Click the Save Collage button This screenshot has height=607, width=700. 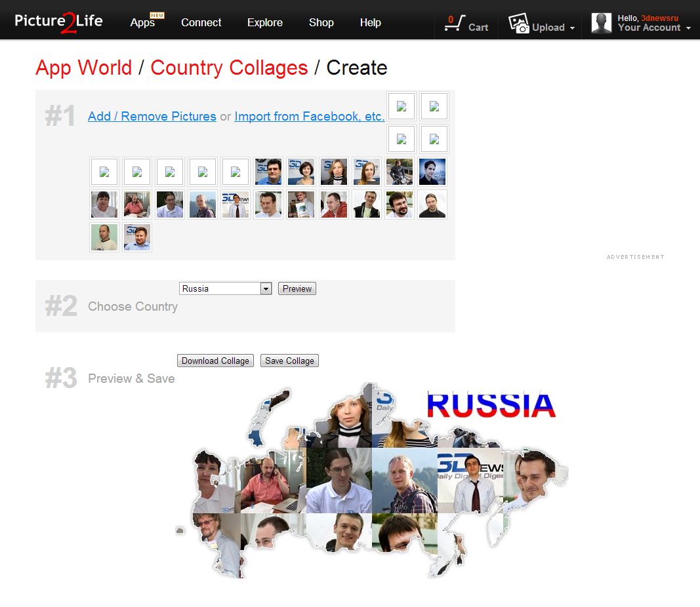tap(289, 361)
